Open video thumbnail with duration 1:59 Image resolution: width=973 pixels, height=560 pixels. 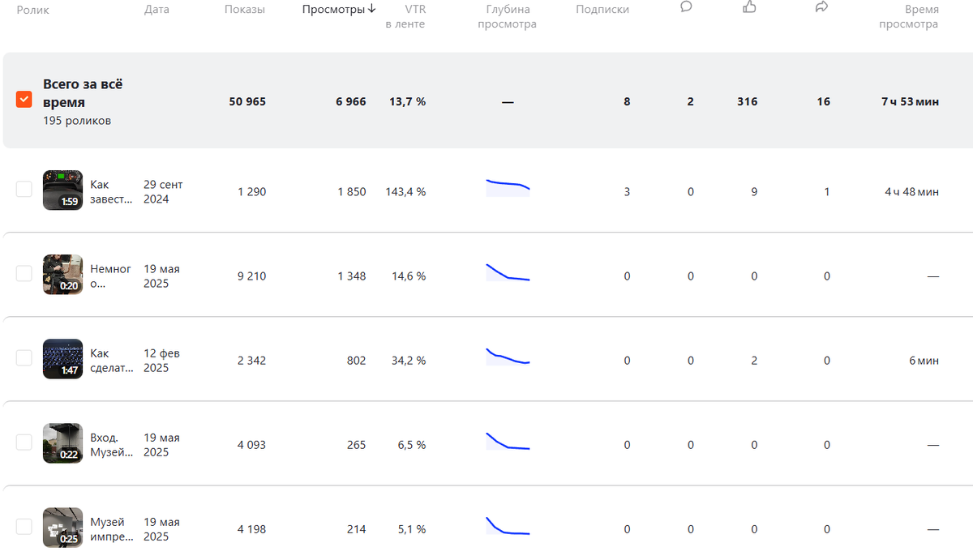tap(62, 190)
